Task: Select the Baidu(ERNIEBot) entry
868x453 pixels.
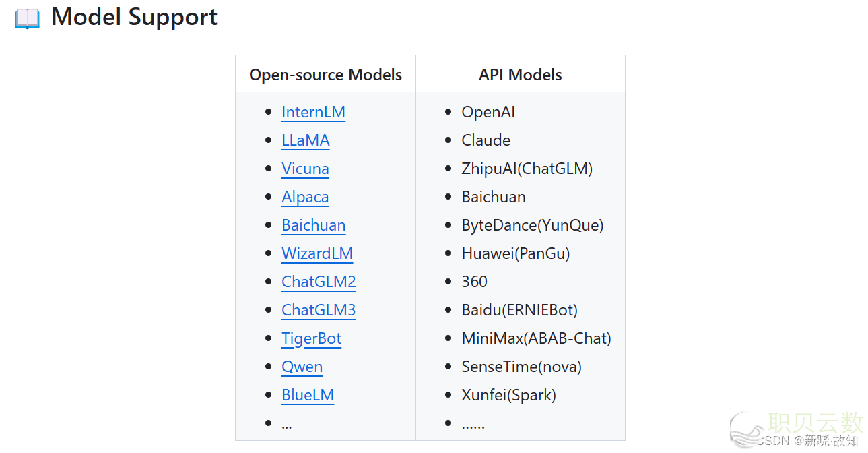Action: [519, 310]
